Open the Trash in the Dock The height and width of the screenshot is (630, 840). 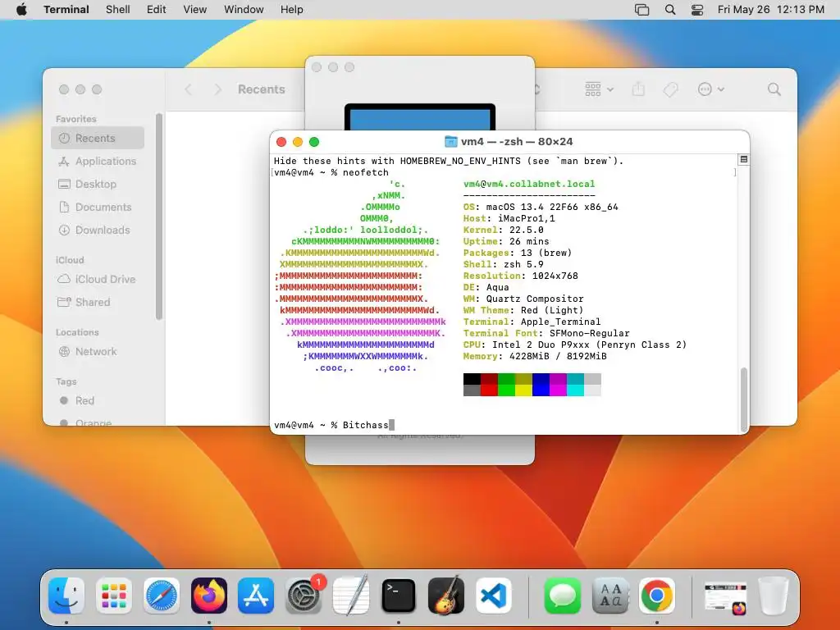pyautogui.click(x=773, y=596)
